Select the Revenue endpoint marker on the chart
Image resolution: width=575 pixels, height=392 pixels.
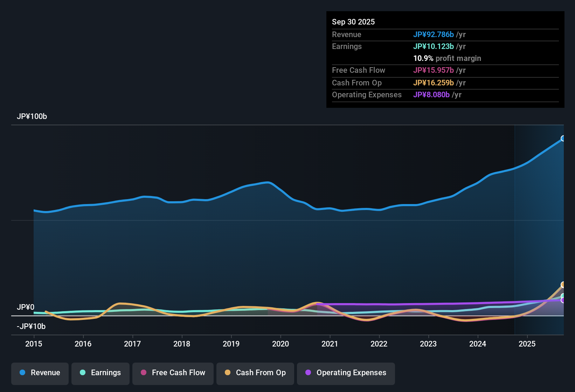[563, 139]
